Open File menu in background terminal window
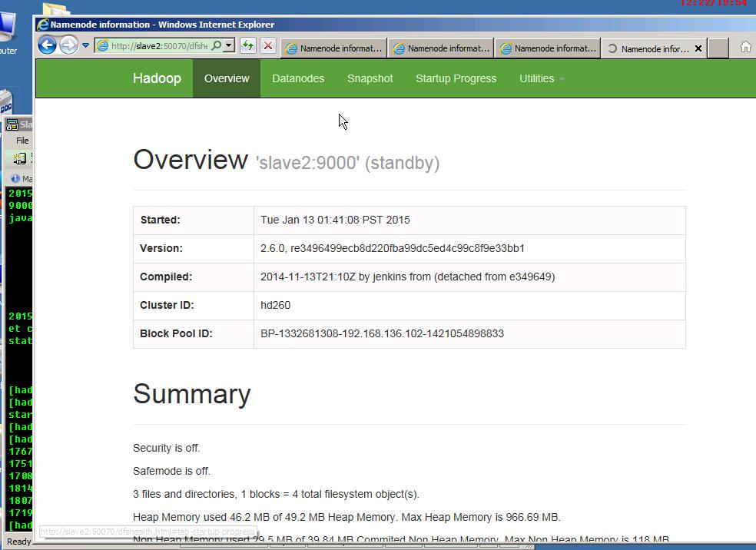 point(22,141)
